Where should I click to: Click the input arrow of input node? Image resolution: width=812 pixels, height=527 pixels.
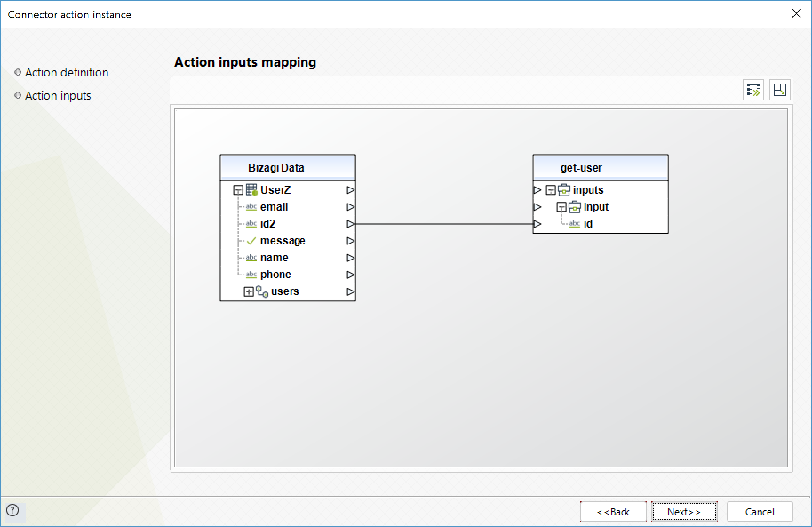tap(537, 207)
